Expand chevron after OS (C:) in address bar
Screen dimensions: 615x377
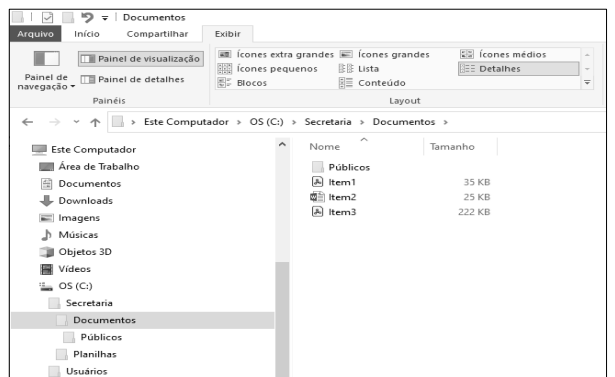294,122
